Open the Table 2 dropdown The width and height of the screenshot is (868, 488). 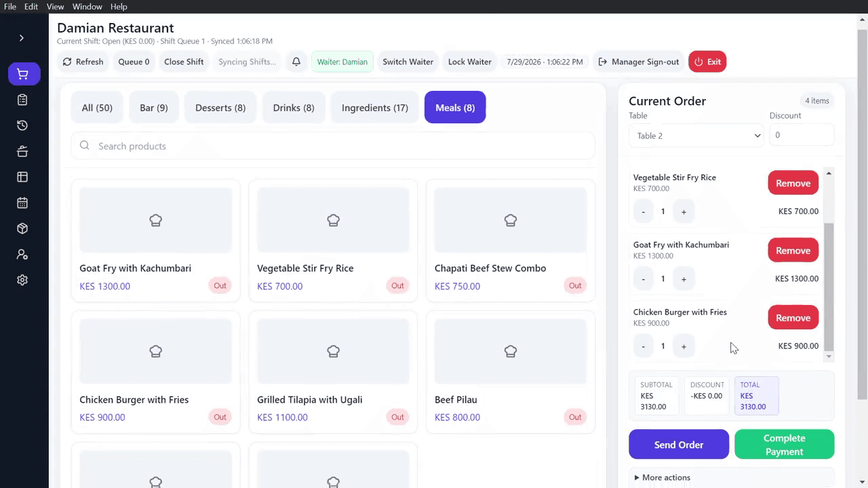[696, 136]
